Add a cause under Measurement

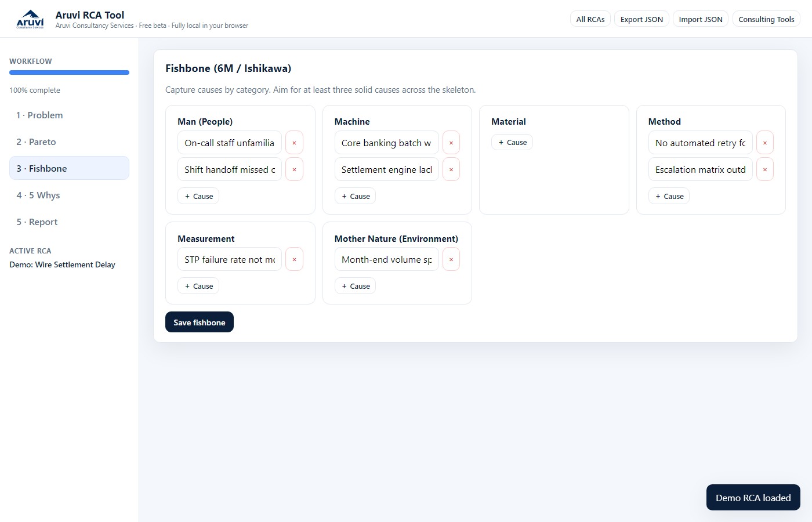point(198,286)
